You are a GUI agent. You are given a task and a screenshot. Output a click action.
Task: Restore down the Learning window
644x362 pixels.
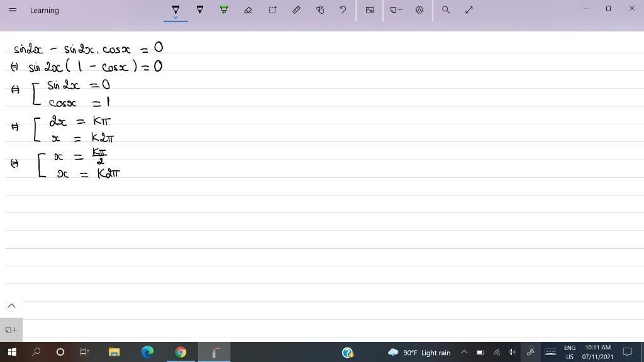pos(609,8)
